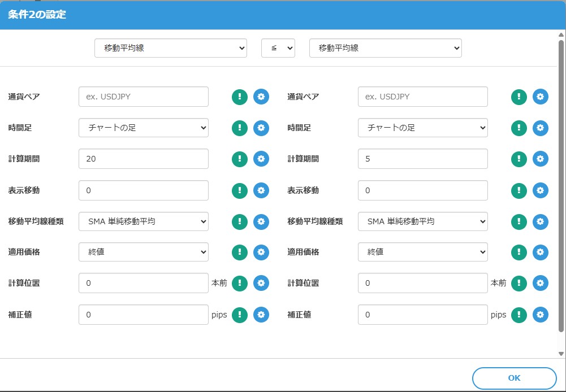This screenshot has width=566, height=392.
Task: Change the ≦ comparison operator dropdown
Action: coord(278,48)
